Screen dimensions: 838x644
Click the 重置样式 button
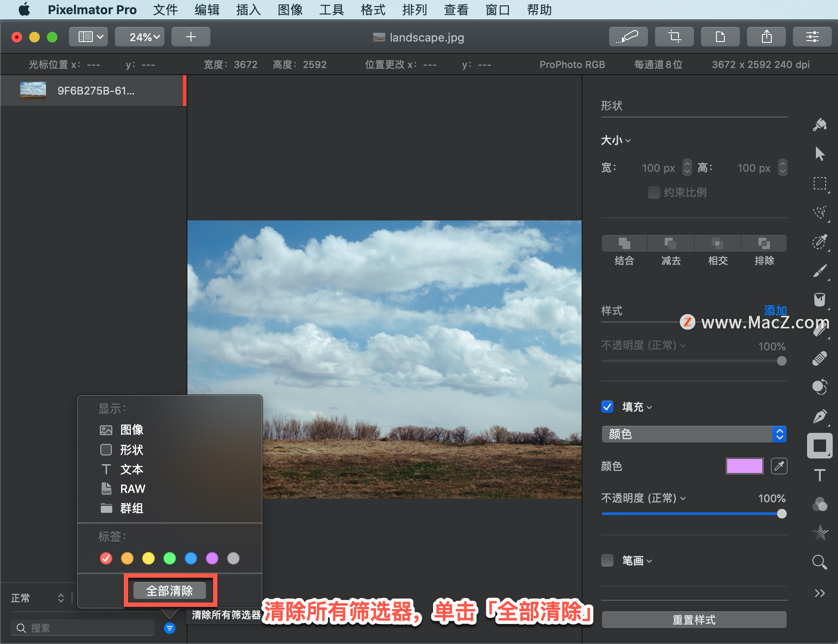[x=694, y=620]
